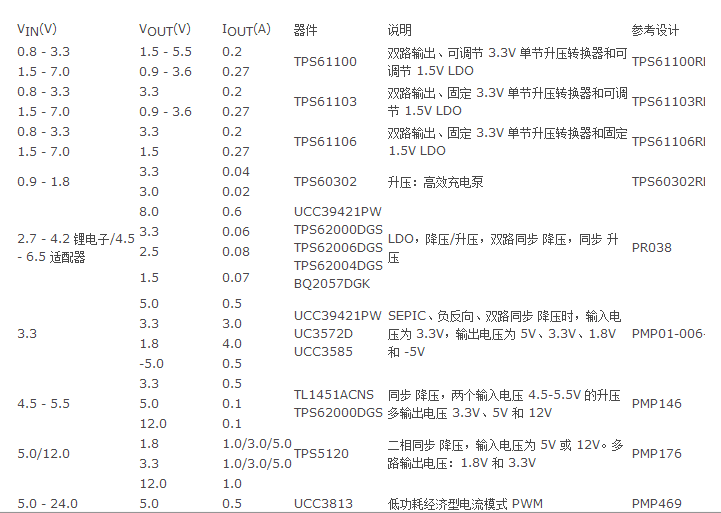
Task: Click the BQ2057DGK device name
Action: click(x=332, y=284)
